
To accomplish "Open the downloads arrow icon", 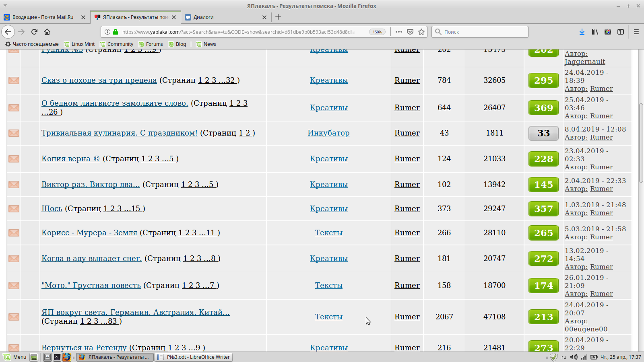I will click(582, 32).
